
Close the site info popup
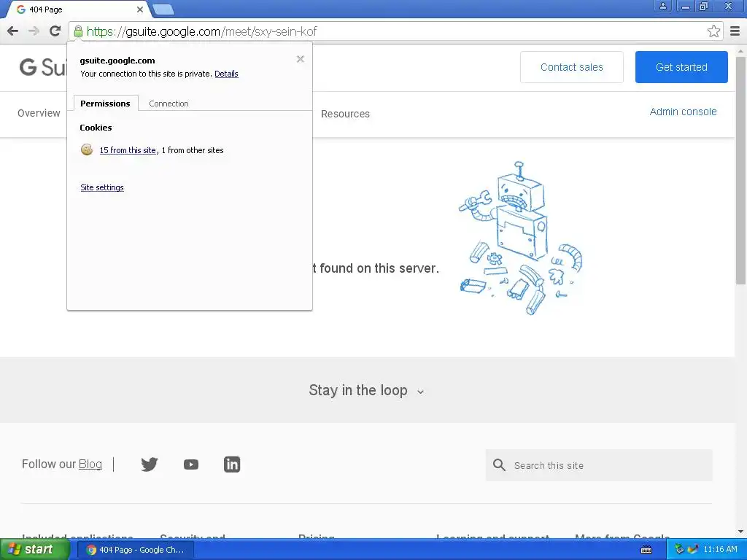pyautogui.click(x=300, y=59)
